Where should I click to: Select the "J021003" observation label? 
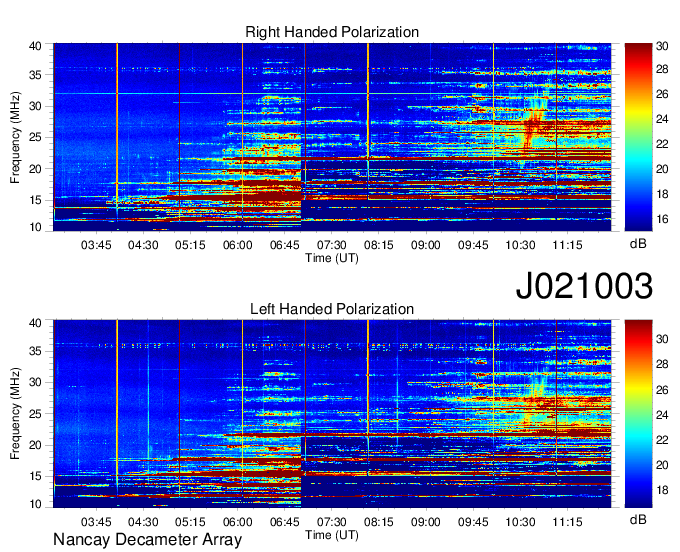coord(584,286)
